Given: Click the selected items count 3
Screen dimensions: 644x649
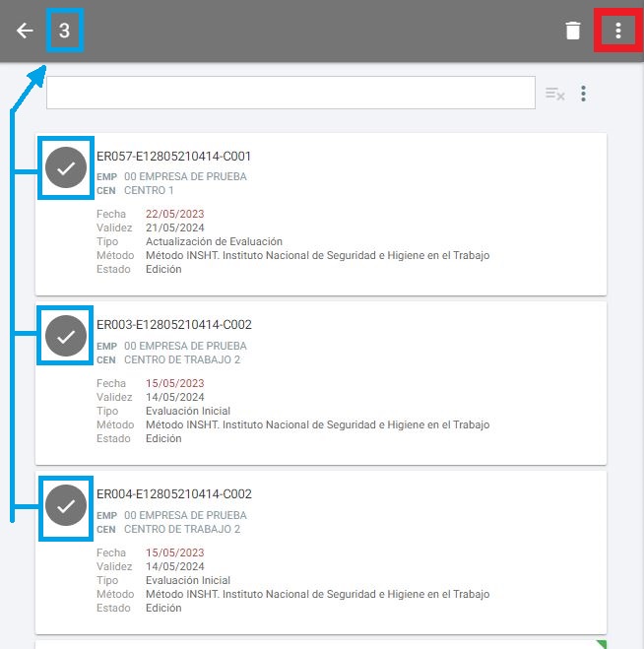Looking at the screenshot, I should click(64, 31).
